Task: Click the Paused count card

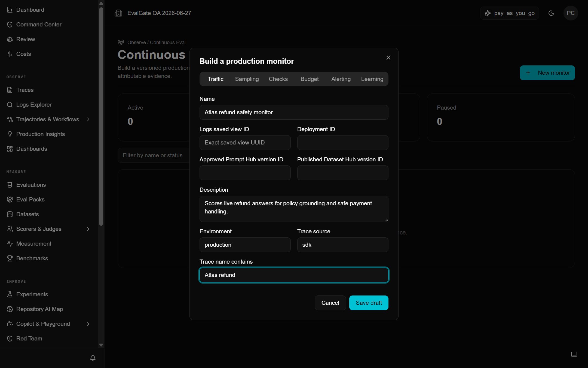Action: 501,117
